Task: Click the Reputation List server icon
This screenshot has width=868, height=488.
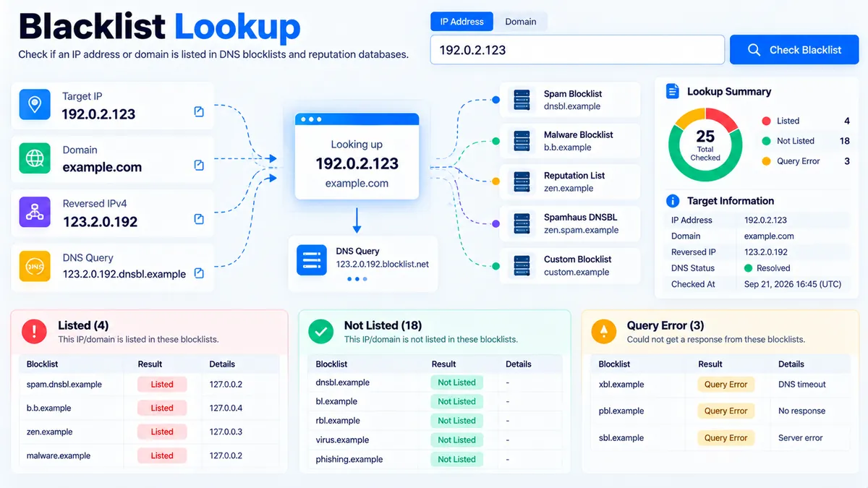Action: 522,181
